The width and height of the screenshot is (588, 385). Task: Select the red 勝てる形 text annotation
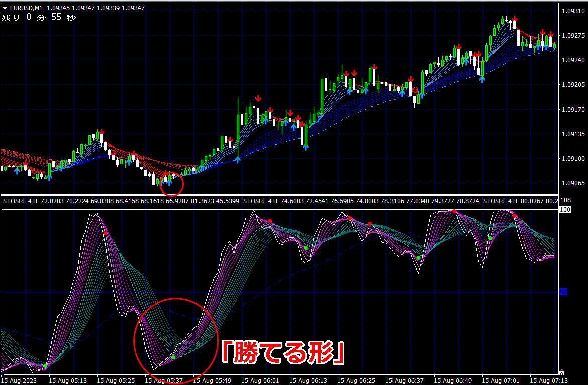tap(284, 352)
